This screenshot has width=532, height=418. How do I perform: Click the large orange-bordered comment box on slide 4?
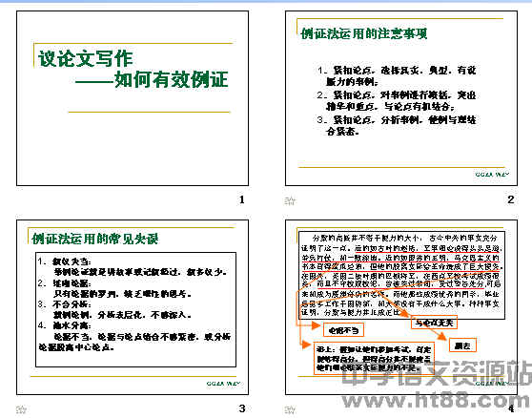click(375, 358)
